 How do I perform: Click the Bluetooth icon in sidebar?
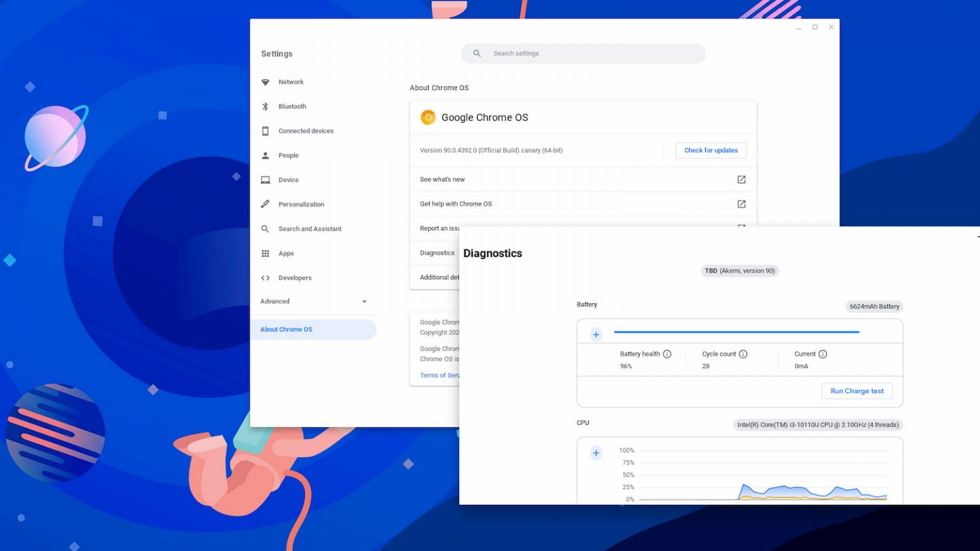click(265, 107)
